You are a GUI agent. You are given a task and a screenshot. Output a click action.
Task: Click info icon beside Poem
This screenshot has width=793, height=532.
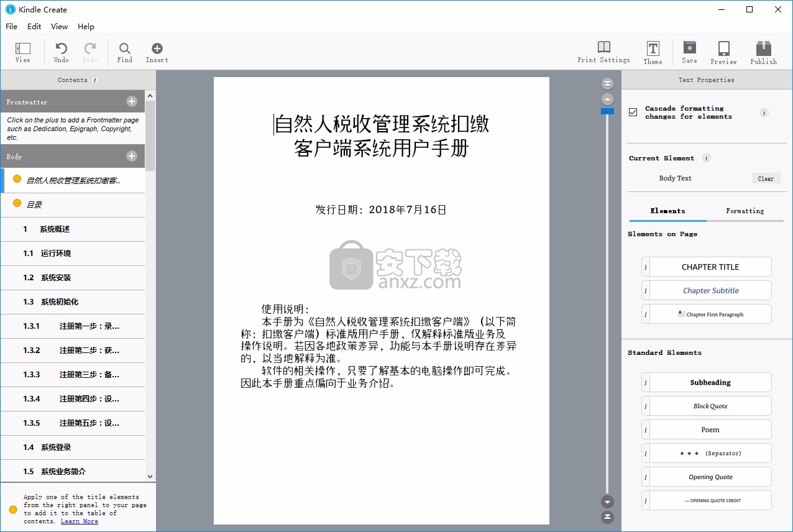(646, 429)
